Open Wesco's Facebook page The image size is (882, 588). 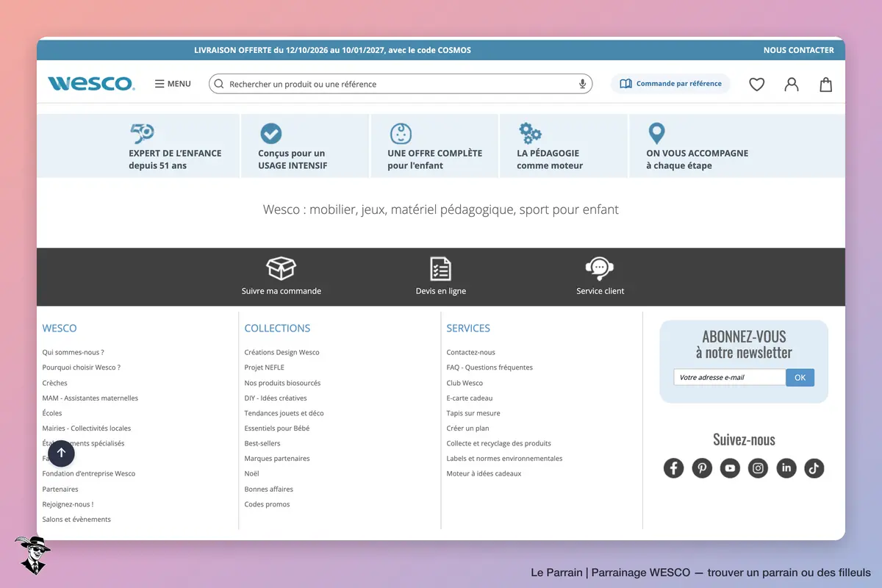(674, 468)
